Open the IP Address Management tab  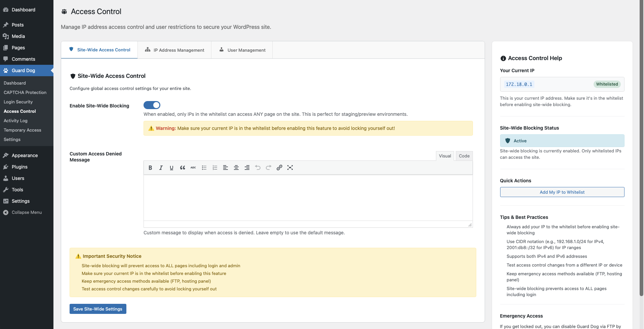pos(174,50)
